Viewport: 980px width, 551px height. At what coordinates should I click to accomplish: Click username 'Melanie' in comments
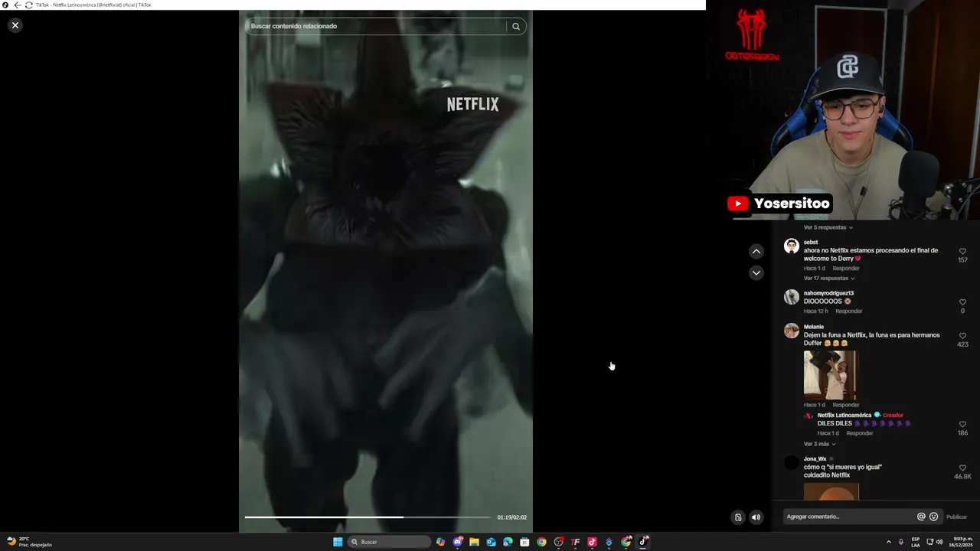[814, 327]
